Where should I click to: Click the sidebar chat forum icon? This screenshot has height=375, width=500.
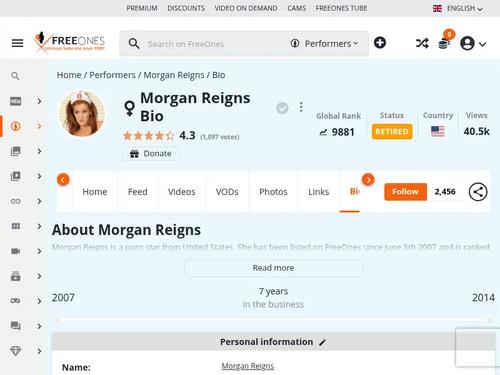(16, 326)
